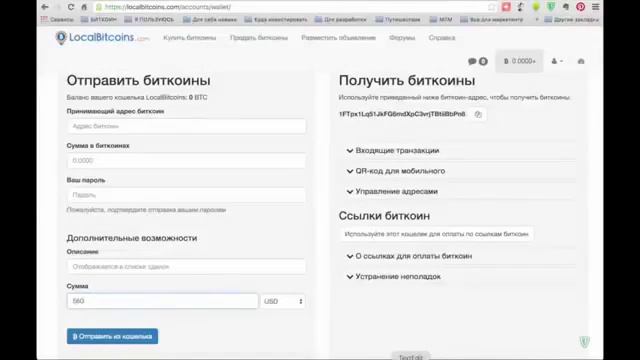Viewport: 640px width, 360px height.
Task: Open Купить биткоины navigation item
Action: 190,38
